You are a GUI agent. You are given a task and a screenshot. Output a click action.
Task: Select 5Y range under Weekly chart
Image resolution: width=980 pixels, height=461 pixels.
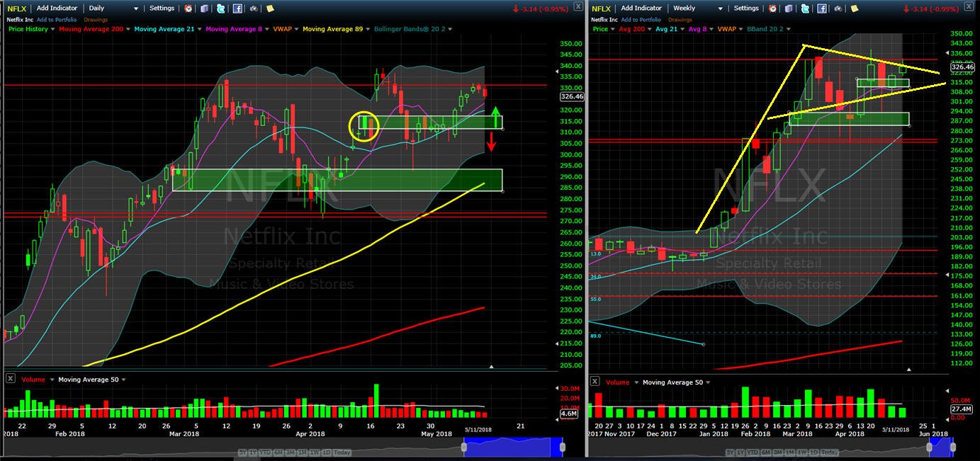(730, 453)
